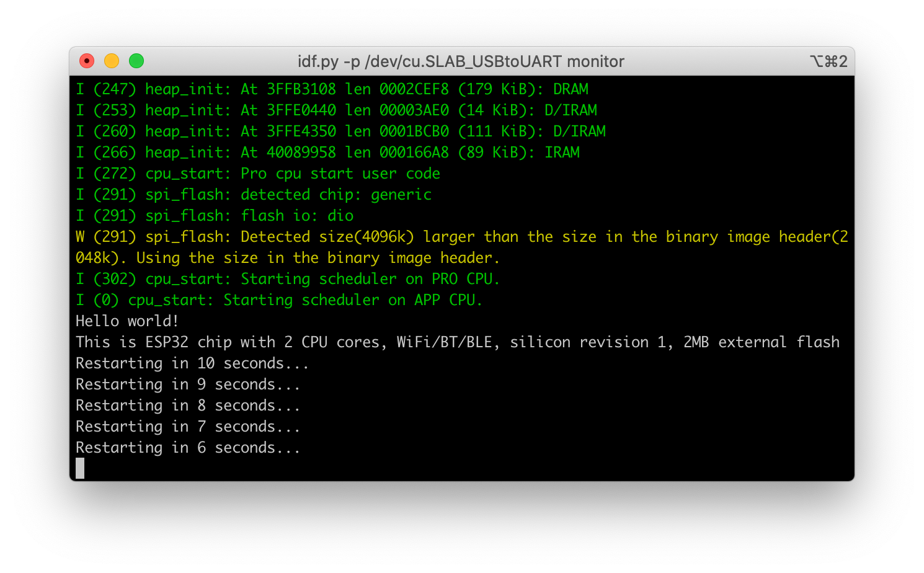Click the "detected chip: generic" log line
Image resolution: width=924 pixels, height=573 pixels.
tap(254, 195)
